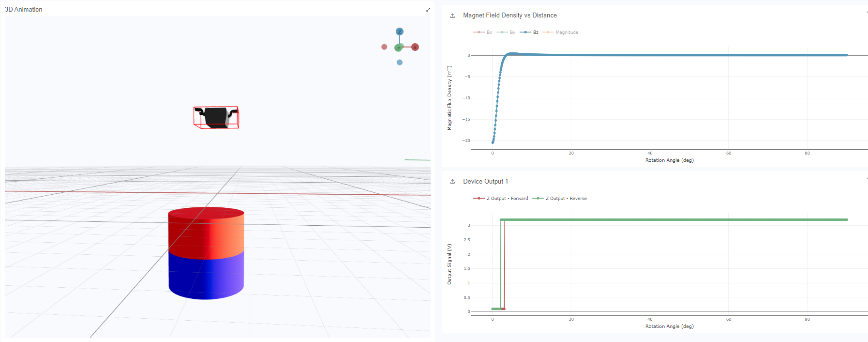Click the red X axis gizmo handle
This screenshot has width=868, height=342.
[415, 47]
